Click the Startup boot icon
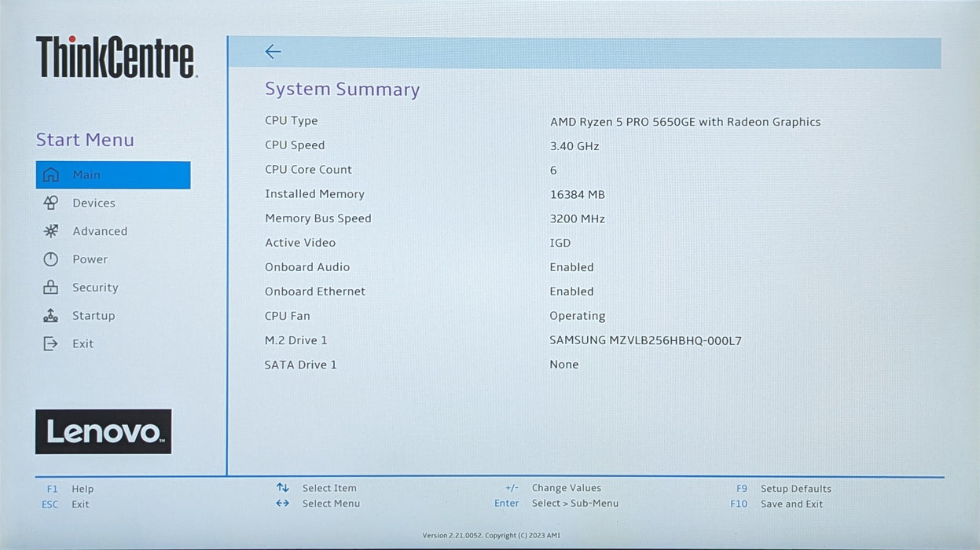Image resolution: width=980 pixels, height=550 pixels. [x=51, y=316]
